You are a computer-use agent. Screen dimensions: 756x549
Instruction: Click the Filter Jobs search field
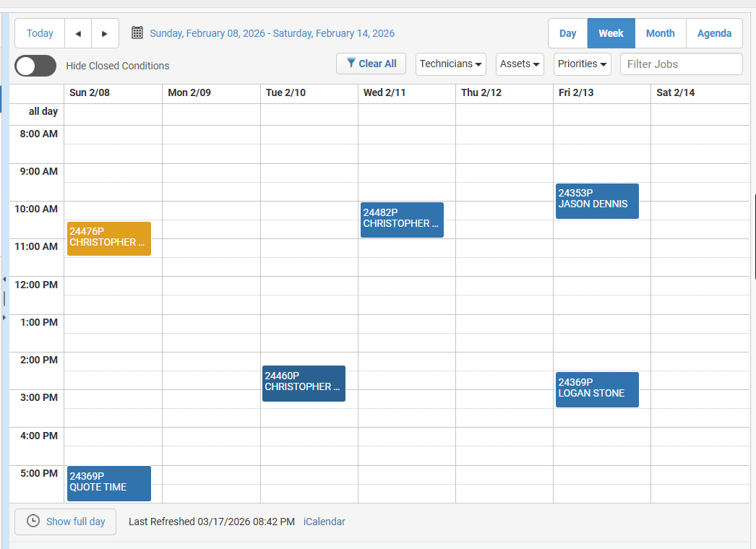click(x=681, y=64)
